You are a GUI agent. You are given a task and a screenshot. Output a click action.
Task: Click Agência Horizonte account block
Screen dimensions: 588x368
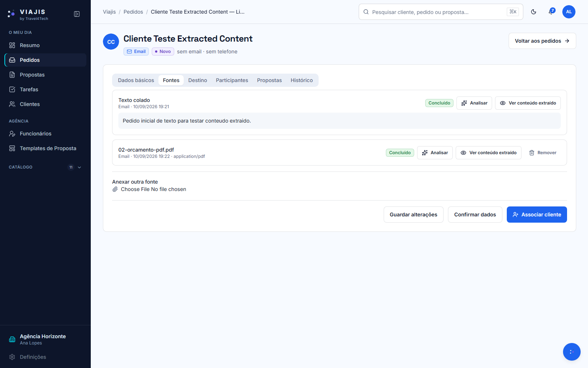(x=45, y=339)
